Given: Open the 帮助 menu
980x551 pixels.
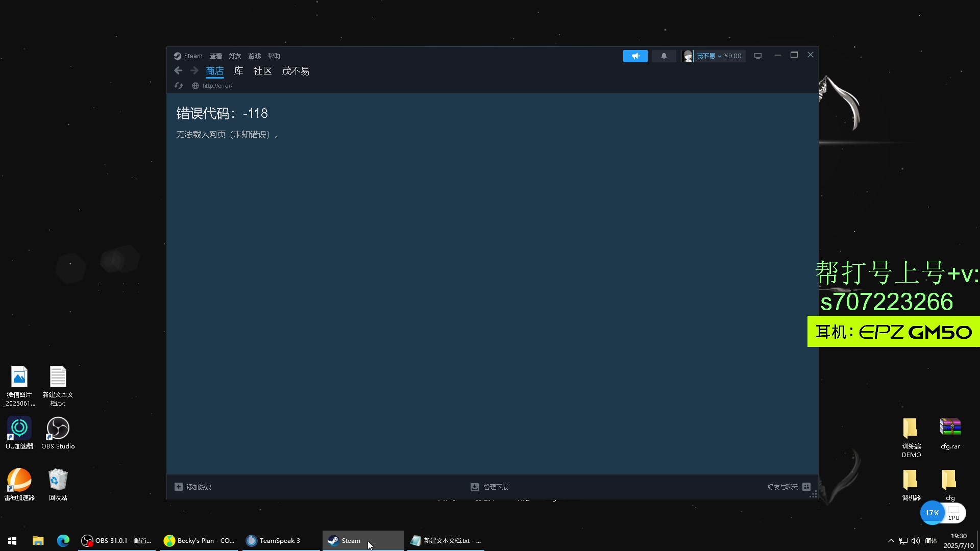Looking at the screenshot, I should tap(274, 56).
